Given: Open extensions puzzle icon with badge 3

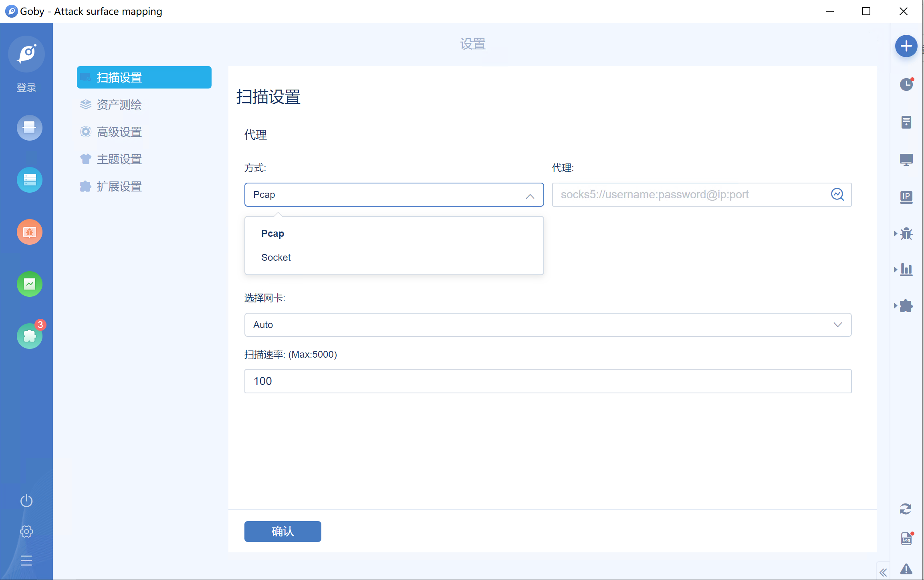Looking at the screenshot, I should (30, 336).
